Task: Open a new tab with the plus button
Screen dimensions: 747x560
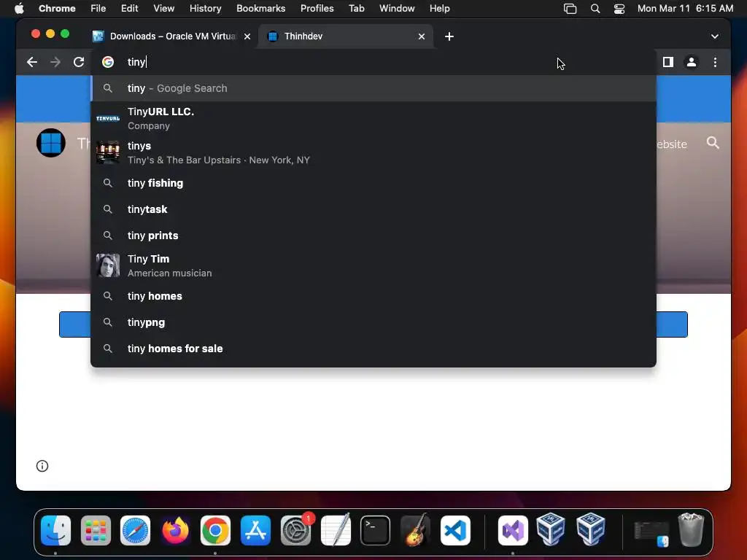Action: pyautogui.click(x=449, y=36)
